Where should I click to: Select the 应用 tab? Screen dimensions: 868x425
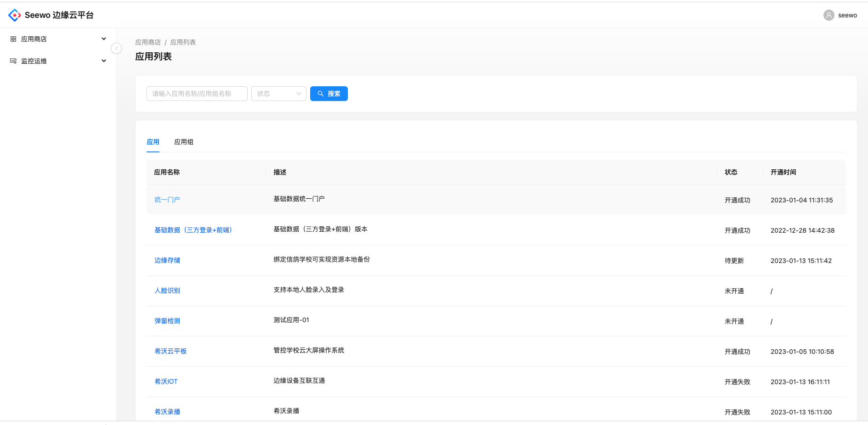(153, 142)
